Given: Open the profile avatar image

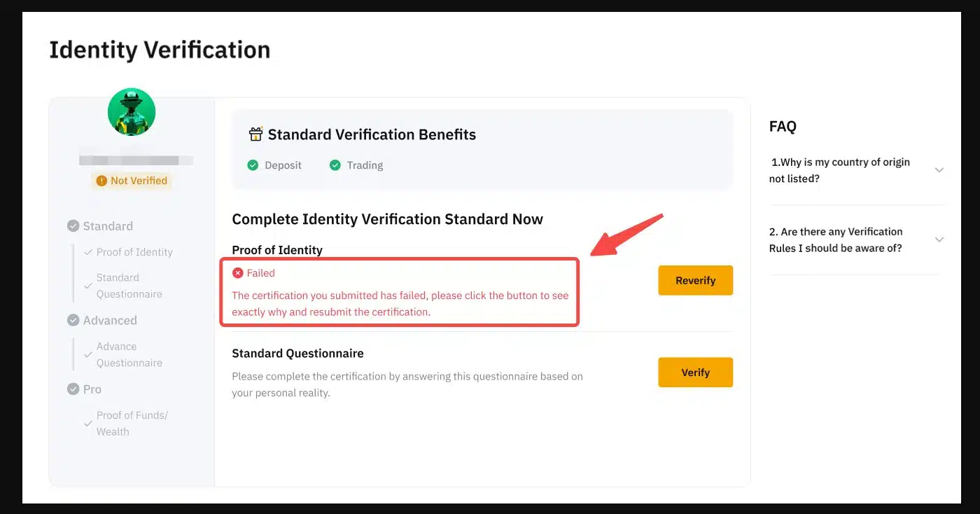Looking at the screenshot, I should 131,111.
